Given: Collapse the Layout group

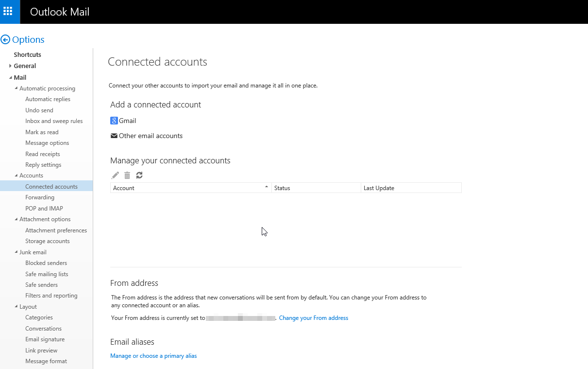Looking at the screenshot, I should pos(16,307).
